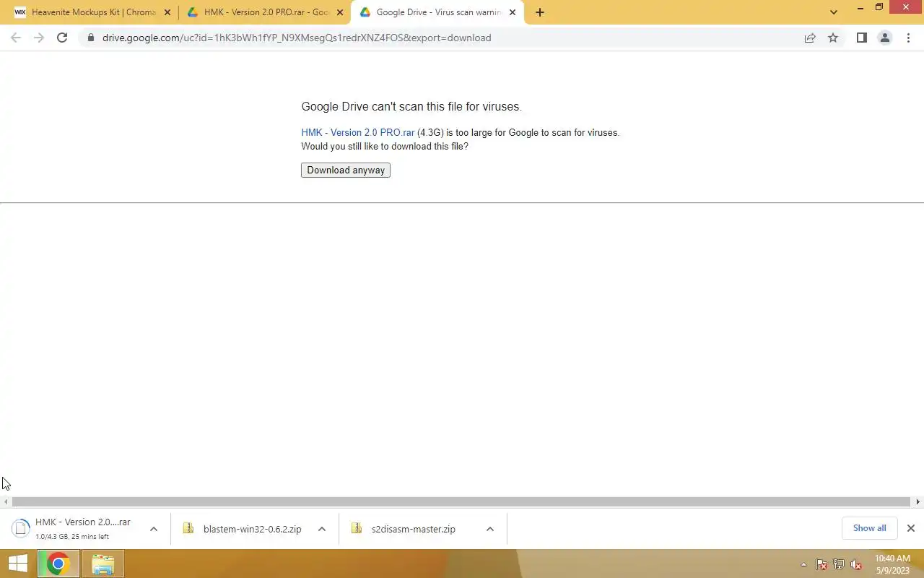The height and width of the screenshot is (578, 924).
Task: Switch to the Heavenite Mockups Kit tab
Action: (93, 12)
